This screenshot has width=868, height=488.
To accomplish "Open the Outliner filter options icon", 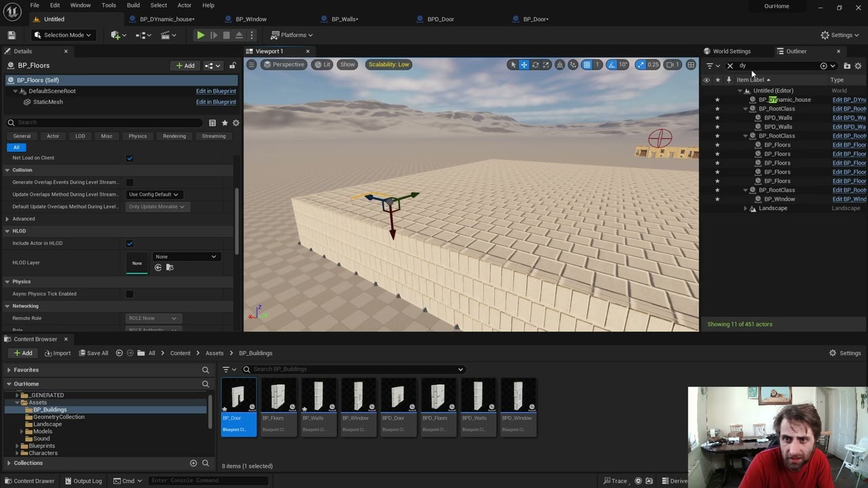I will pos(712,66).
